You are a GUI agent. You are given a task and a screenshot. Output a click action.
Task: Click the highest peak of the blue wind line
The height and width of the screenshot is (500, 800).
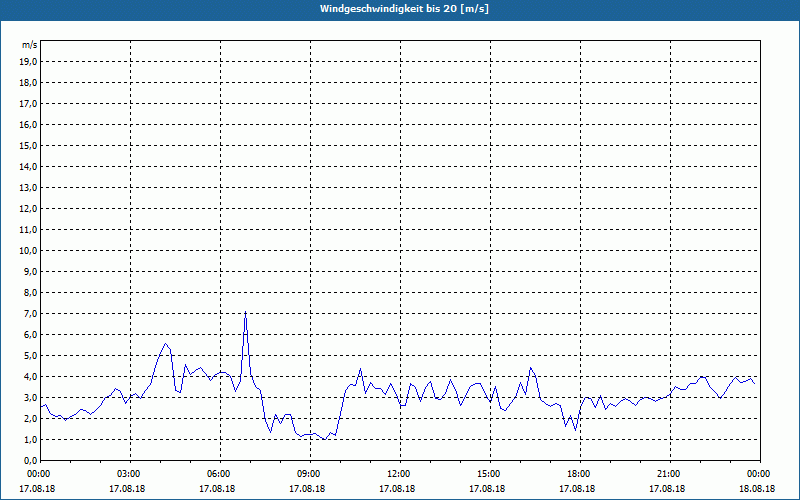[x=245, y=313]
